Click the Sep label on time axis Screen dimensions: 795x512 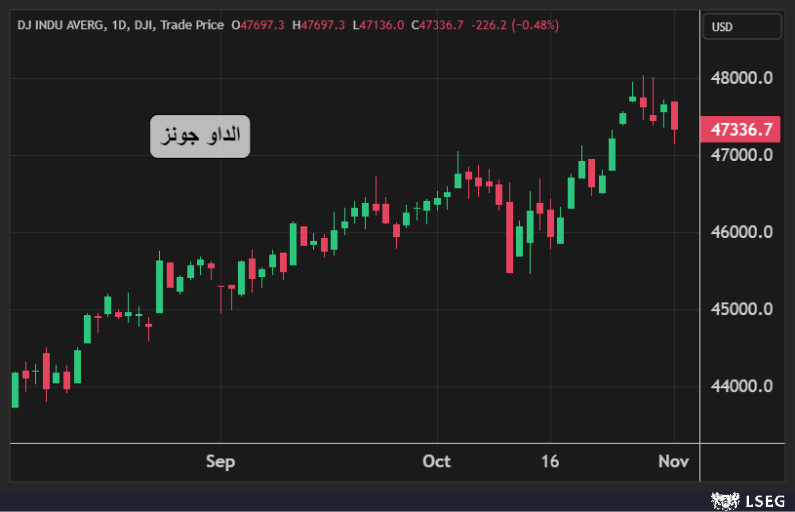point(220,461)
